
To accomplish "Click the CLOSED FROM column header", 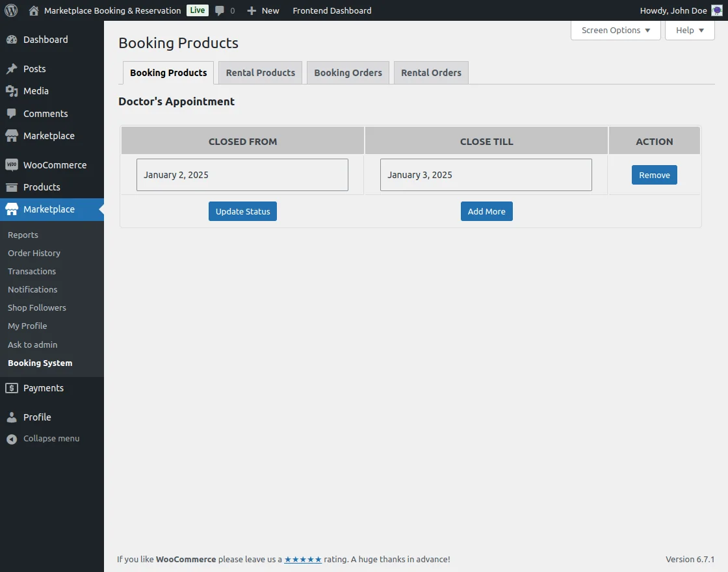I will [x=242, y=142].
